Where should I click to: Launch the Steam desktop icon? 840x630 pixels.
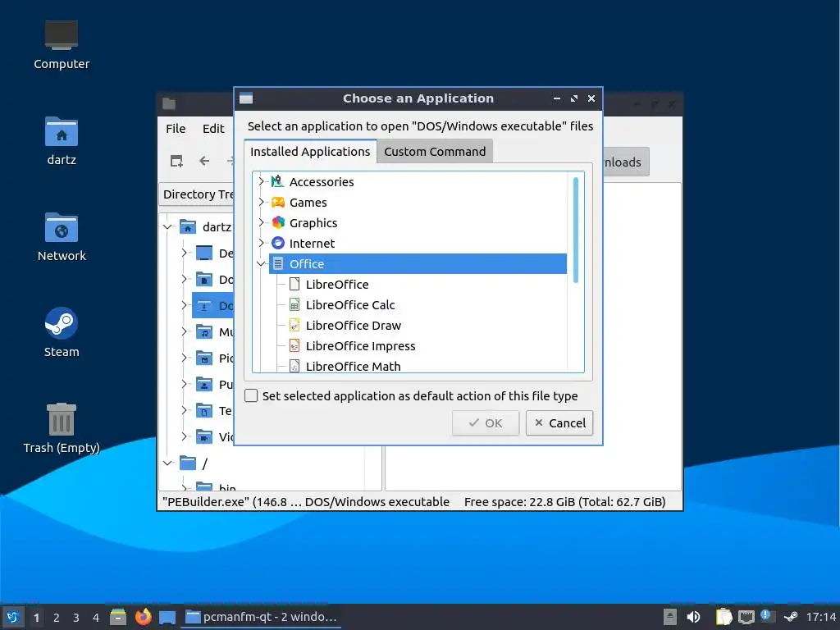(x=61, y=333)
